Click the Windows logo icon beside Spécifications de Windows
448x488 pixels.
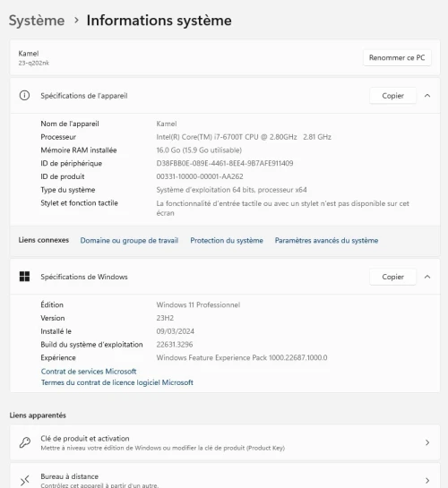[24, 277]
